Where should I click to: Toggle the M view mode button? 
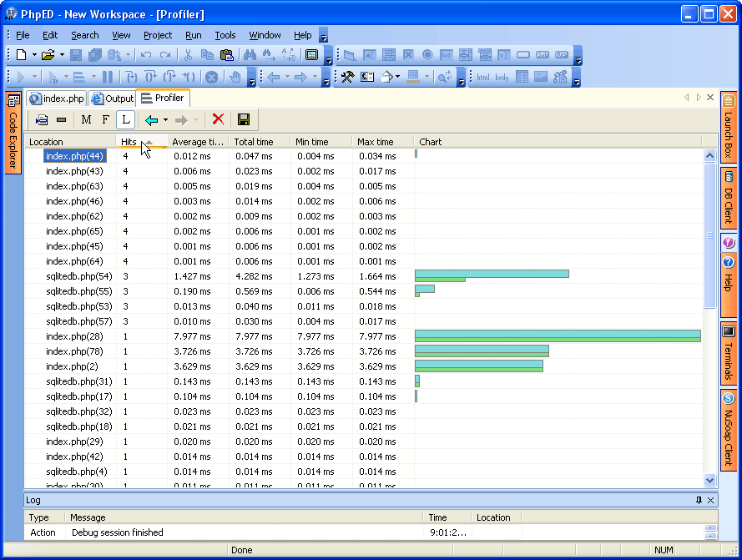tap(86, 120)
